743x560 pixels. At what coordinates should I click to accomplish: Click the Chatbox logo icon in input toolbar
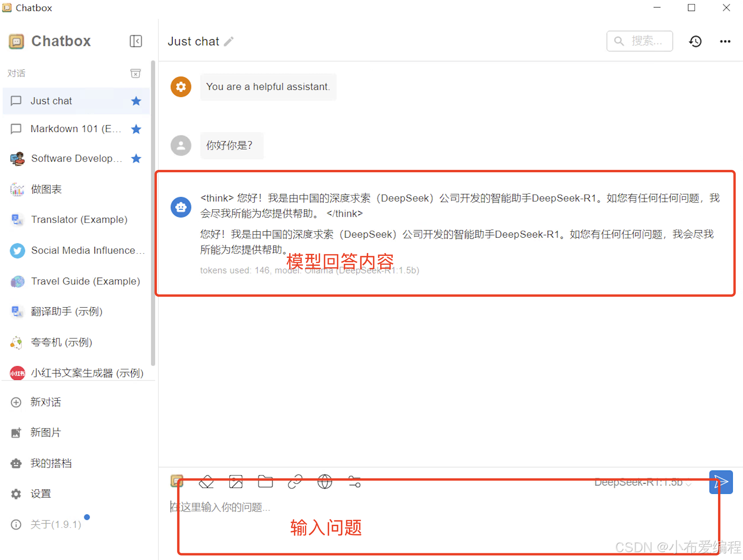point(177,481)
